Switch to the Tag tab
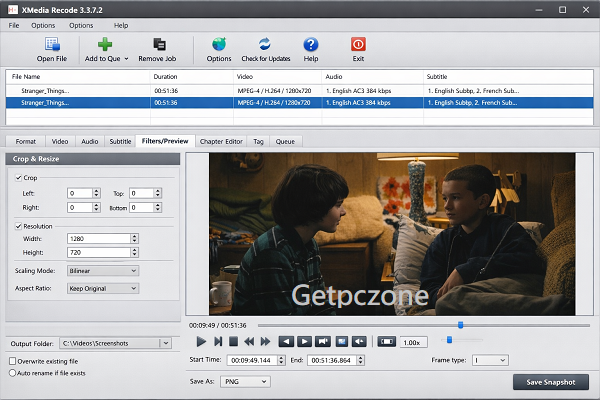Image resolution: width=600 pixels, height=400 pixels. pos(258,141)
